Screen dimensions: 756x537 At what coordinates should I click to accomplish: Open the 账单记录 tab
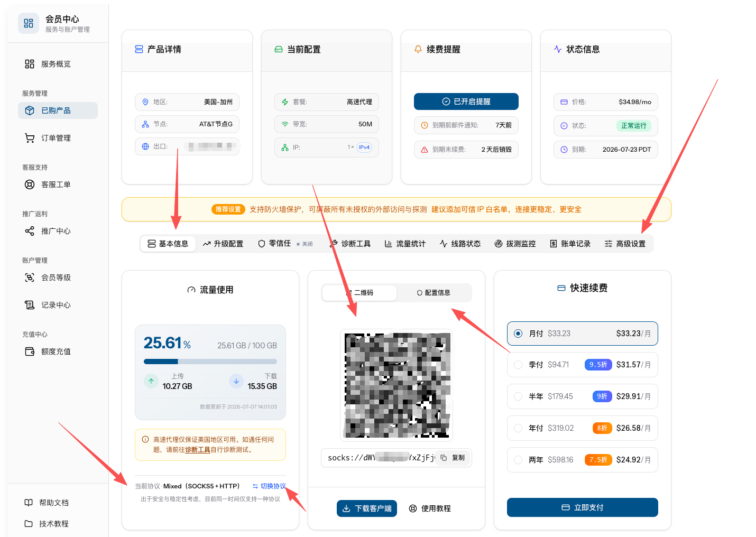pyautogui.click(x=570, y=244)
